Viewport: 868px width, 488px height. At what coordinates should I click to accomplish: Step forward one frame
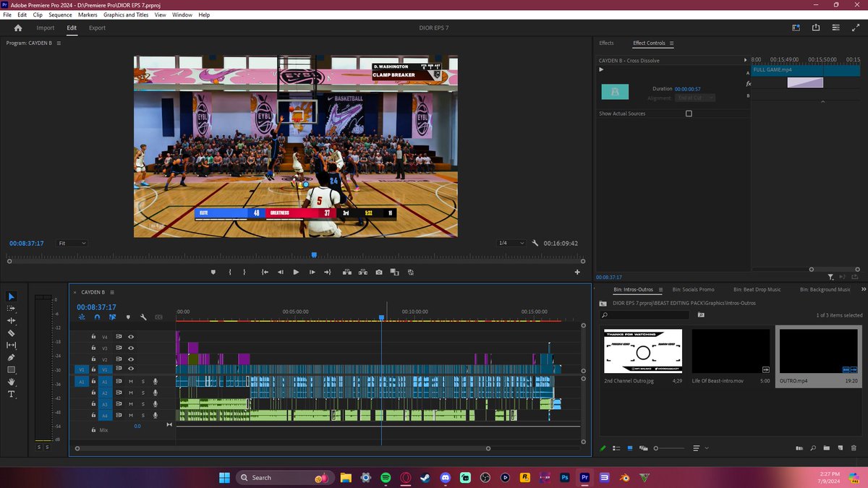tap(312, 272)
